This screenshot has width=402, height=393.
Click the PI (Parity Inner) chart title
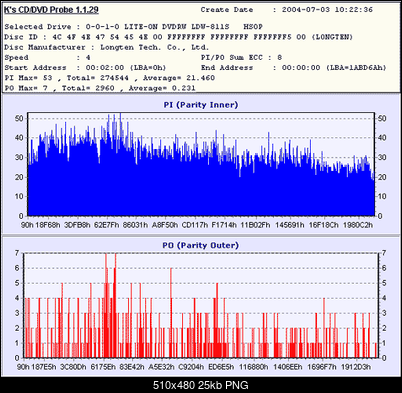coord(201,105)
